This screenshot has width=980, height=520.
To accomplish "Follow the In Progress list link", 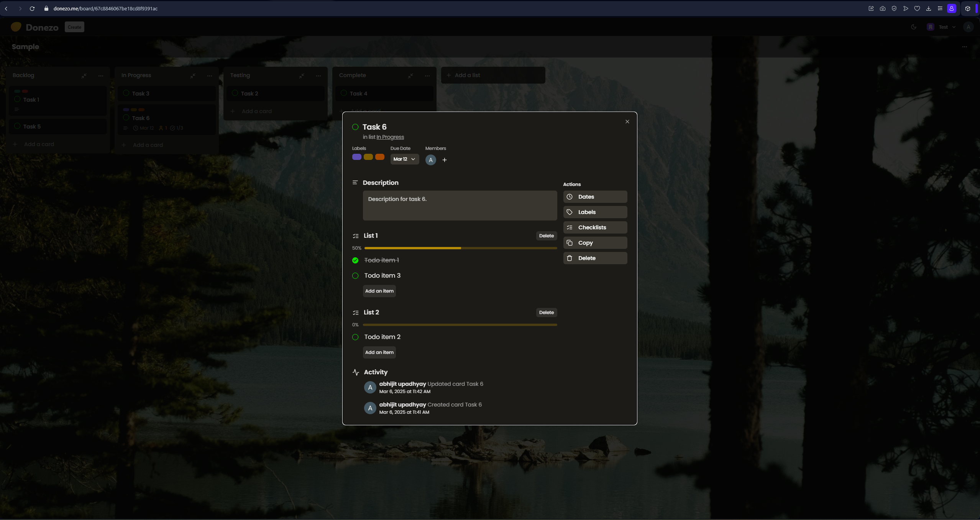I will coord(390,137).
